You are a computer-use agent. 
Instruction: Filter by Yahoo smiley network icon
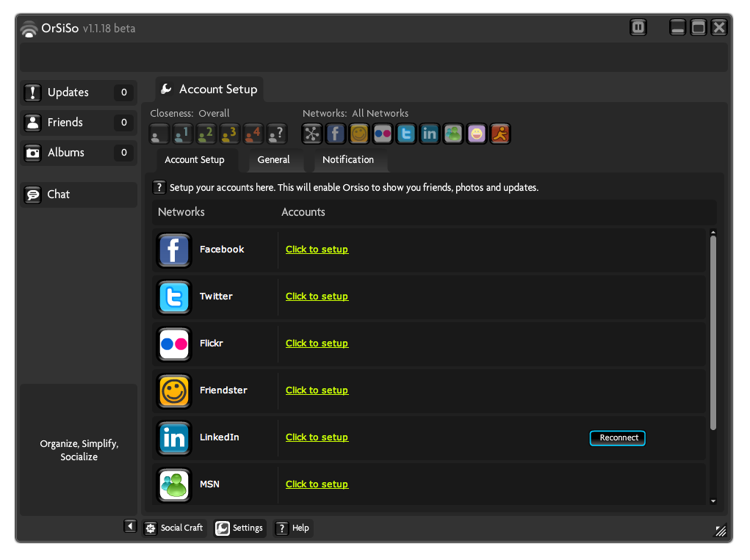click(x=477, y=134)
